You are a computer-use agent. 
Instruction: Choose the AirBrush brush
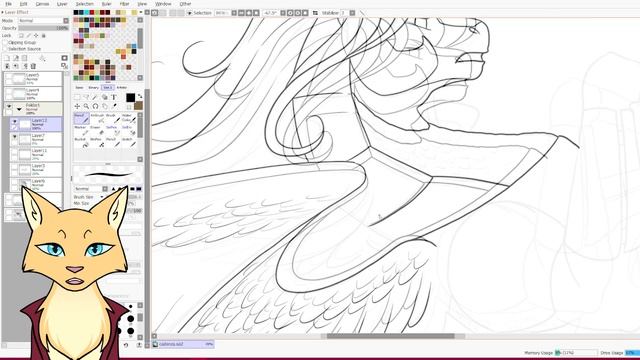97,118
